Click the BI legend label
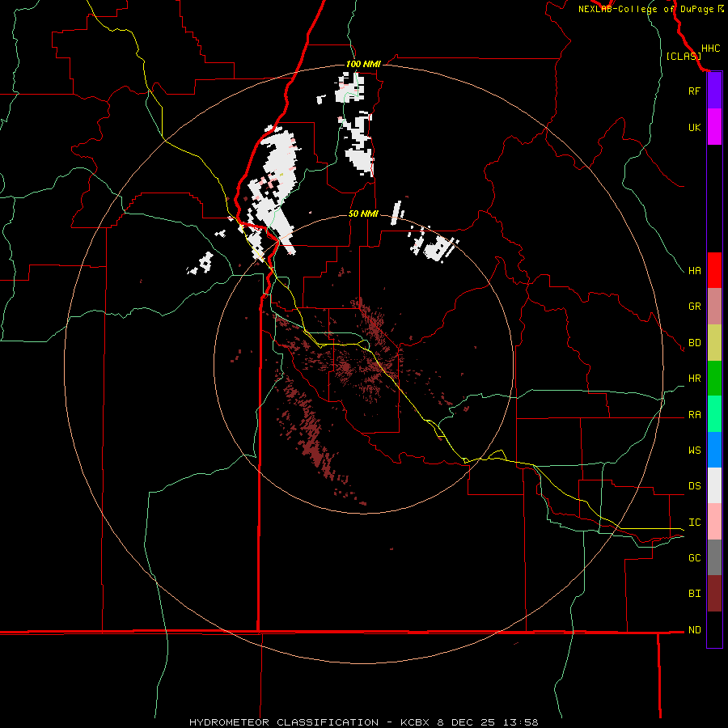Screen dimensions: 728x728 coord(694,594)
